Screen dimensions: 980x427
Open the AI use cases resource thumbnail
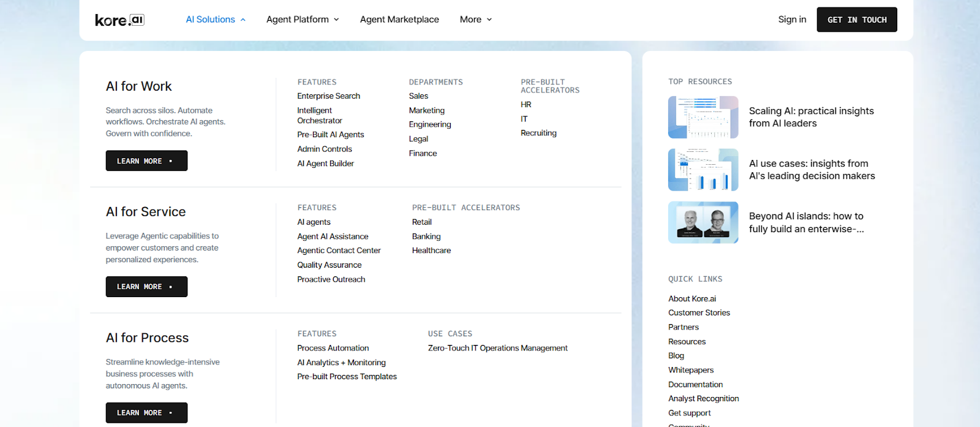(x=703, y=170)
